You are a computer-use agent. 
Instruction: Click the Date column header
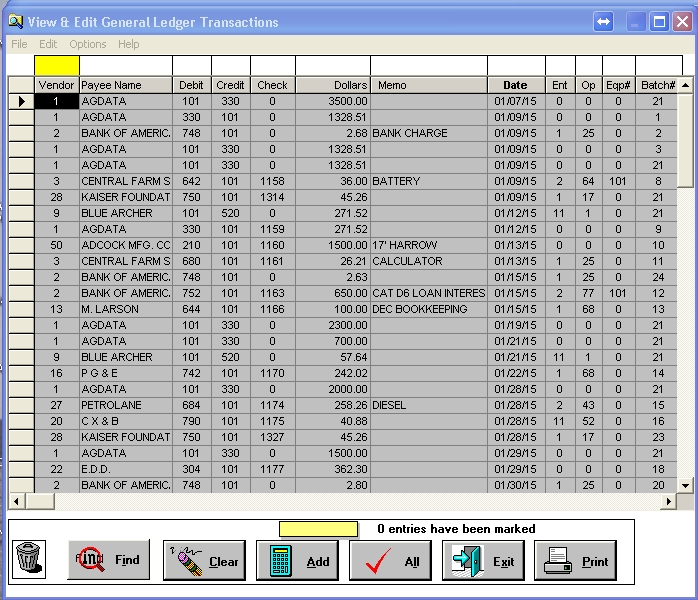516,85
